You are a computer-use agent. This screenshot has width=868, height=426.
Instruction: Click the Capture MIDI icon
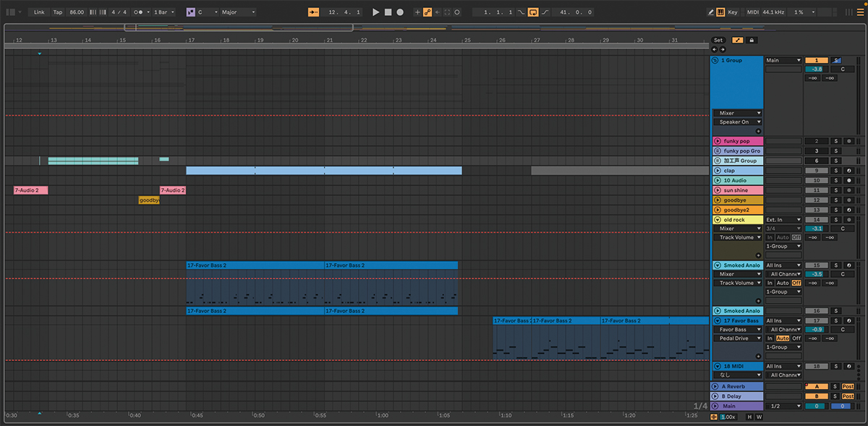point(448,12)
